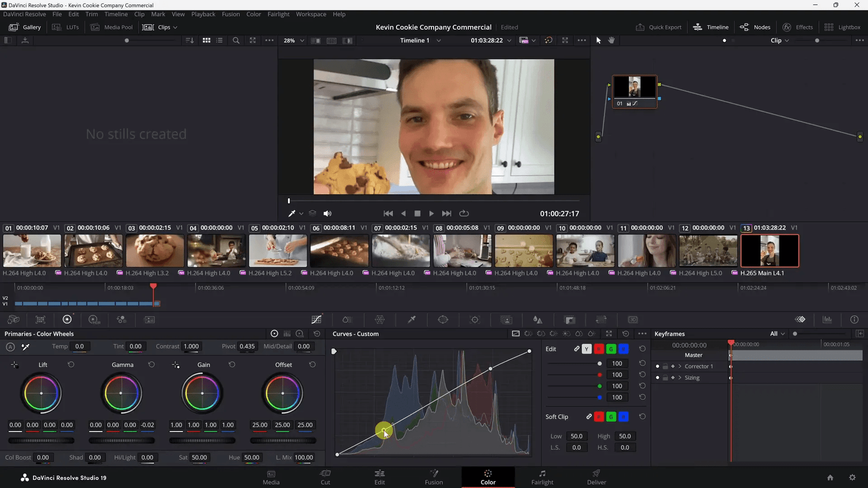868x488 pixels.
Task: Open the Timeline 1 selector dropdown
Action: tap(420, 41)
